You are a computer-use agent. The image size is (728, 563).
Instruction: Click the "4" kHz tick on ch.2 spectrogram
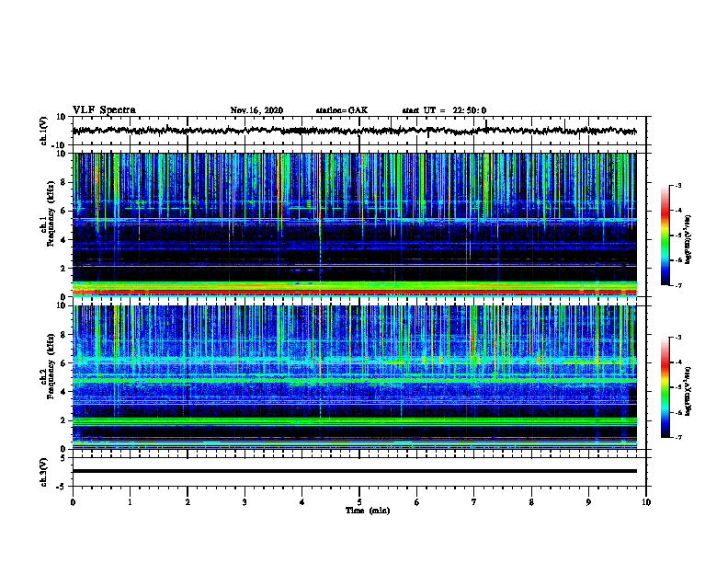(x=63, y=392)
